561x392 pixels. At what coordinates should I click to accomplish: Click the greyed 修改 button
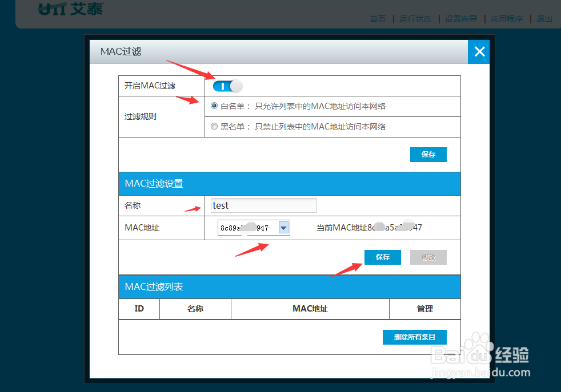pos(428,257)
